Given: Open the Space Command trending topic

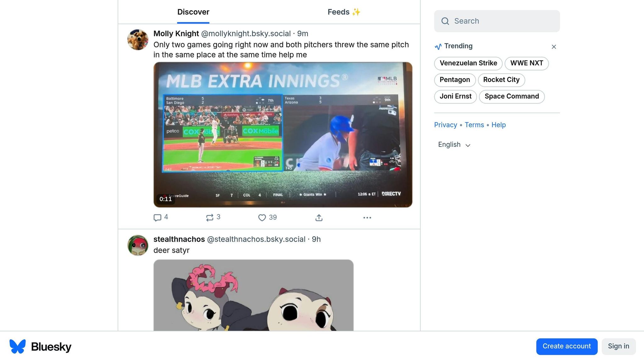Looking at the screenshot, I should pos(512,96).
